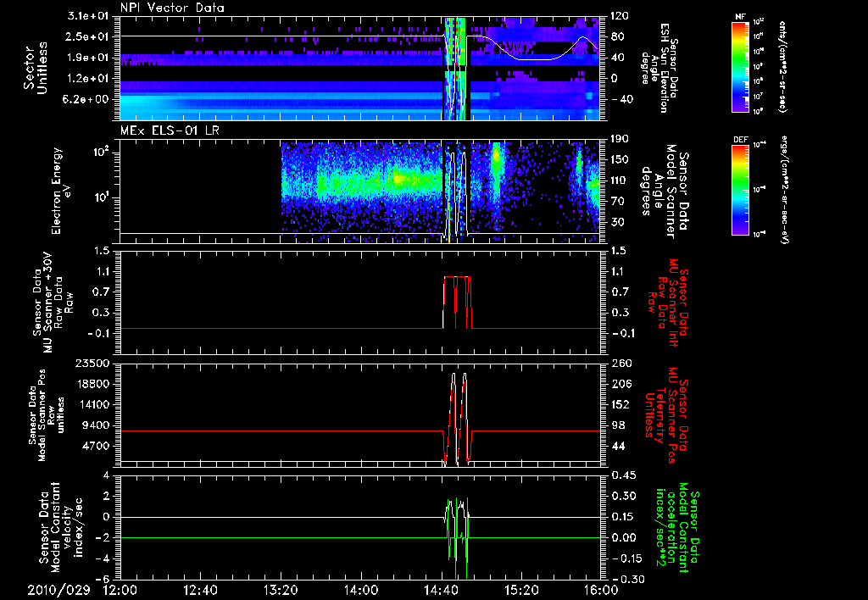Click the "190" scanner angle tick value

click(x=620, y=139)
